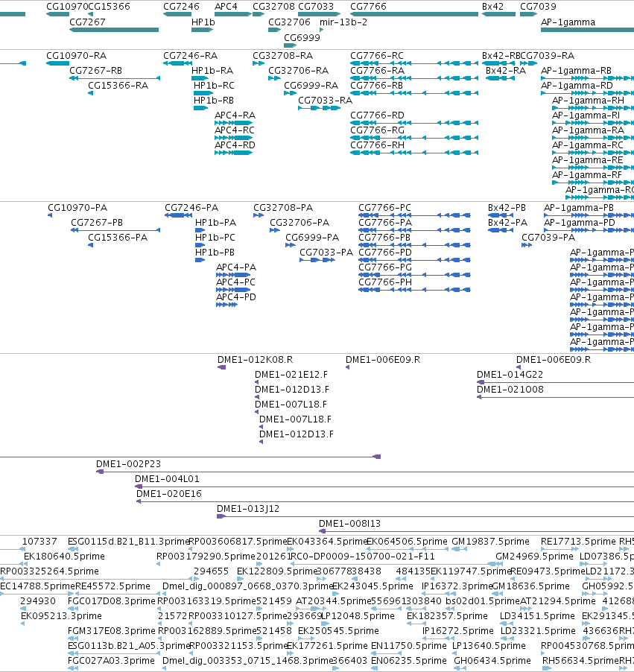Select the CG32708-RA transcript label
The width and height of the screenshot is (634, 672).
coord(283,56)
